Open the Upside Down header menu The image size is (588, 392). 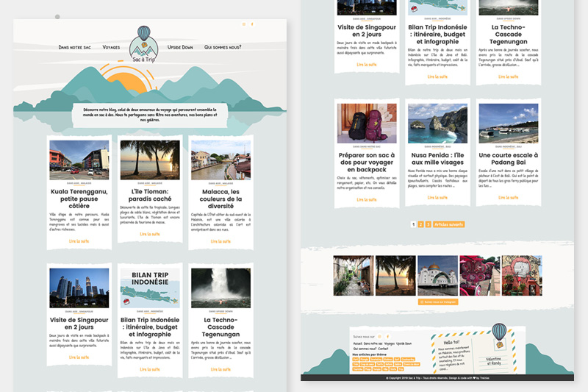[180, 47]
